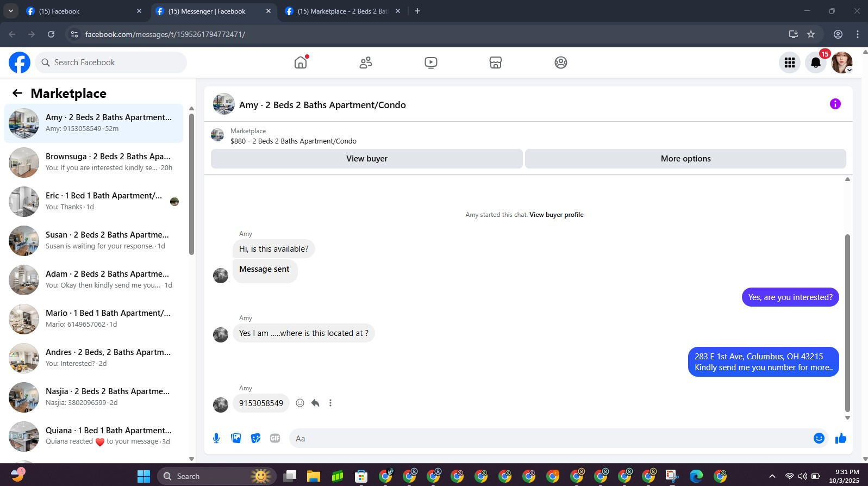Open the GIF picker
This screenshot has width=868, height=486.
click(x=275, y=438)
